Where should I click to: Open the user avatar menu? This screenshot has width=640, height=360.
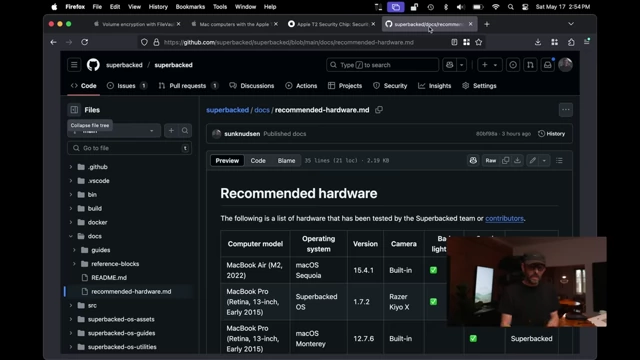(x=565, y=65)
